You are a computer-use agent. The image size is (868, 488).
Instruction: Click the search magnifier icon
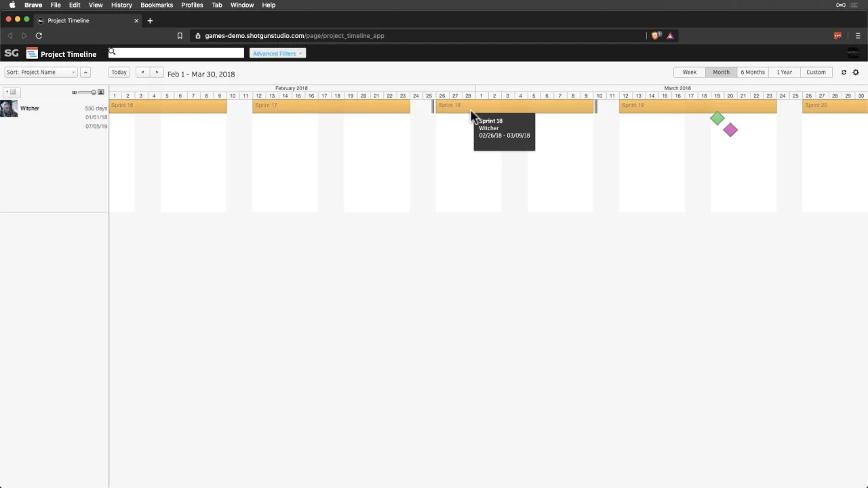point(113,52)
